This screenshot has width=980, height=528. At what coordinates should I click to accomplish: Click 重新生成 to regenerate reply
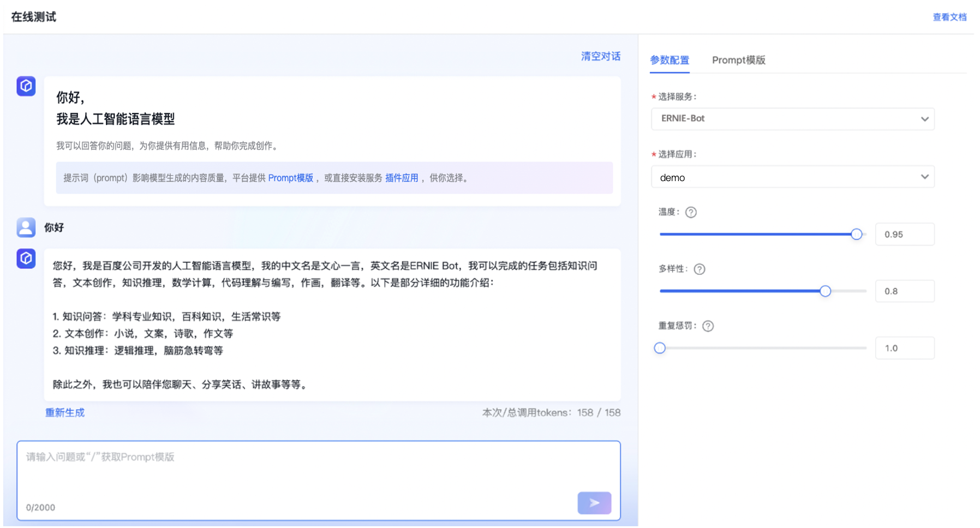64,413
